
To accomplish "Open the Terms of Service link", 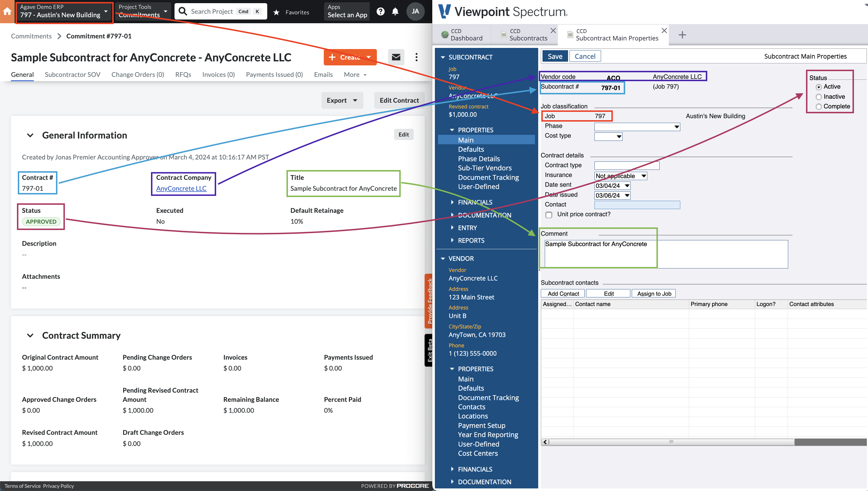I will (22, 486).
